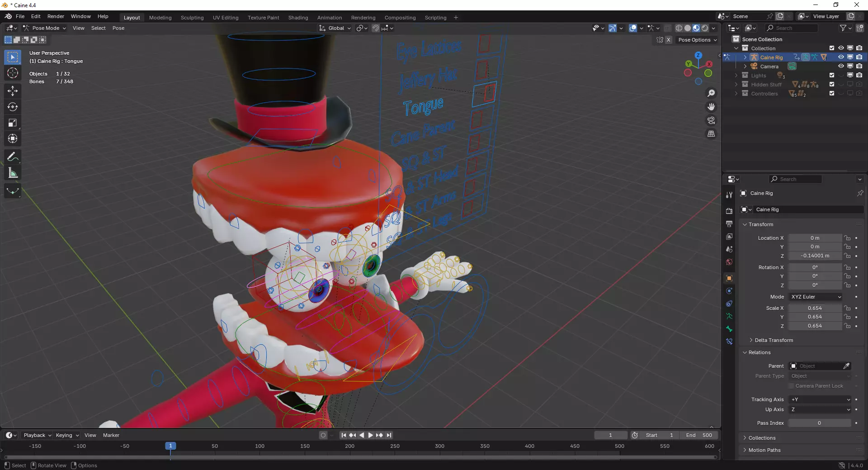The width and height of the screenshot is (868, 470).
Task: Open the Object properties tab
Action: point(729,278)
